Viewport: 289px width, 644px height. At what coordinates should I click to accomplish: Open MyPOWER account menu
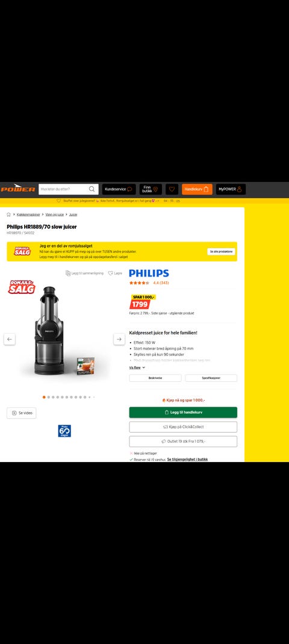pyautogui.click(x=231, y=189)
